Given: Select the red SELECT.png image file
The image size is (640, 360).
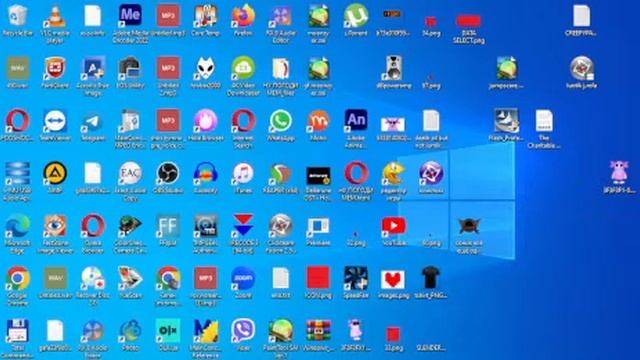Looking at the screenshot, I should point(469,21).
